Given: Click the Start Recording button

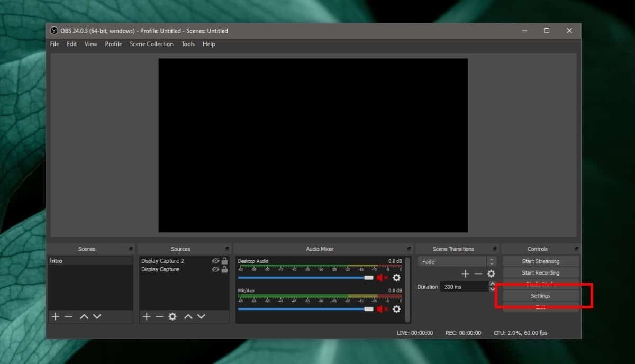Looking at the screenshot, I should coord(540,273).
